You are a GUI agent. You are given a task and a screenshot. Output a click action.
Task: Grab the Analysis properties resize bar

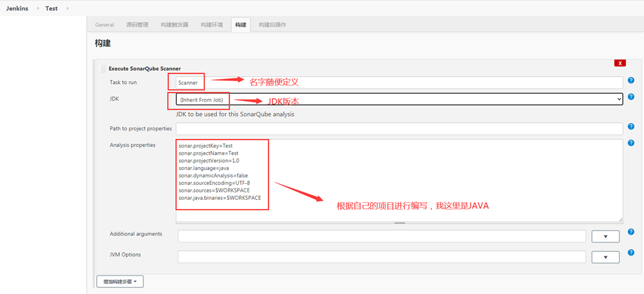pos(399,223)
